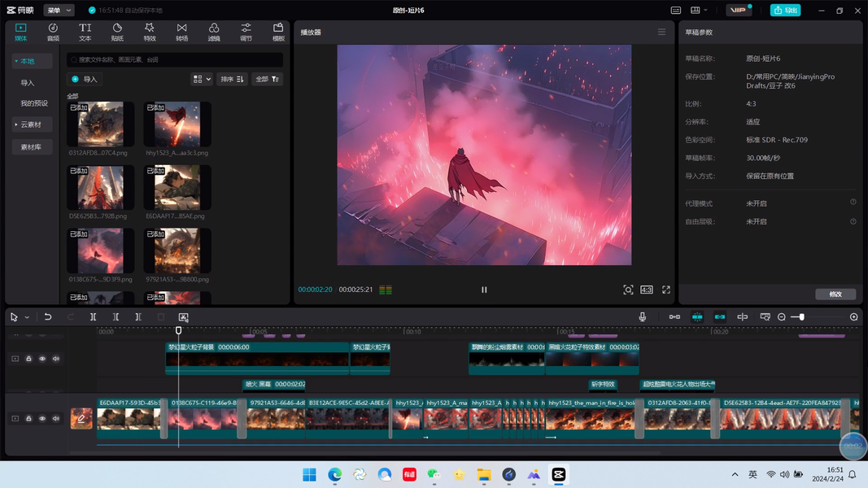The height and width of the screenshot is (488, 868).
Task: Open the 调节 (adjustment) panel
Action: 246,32
